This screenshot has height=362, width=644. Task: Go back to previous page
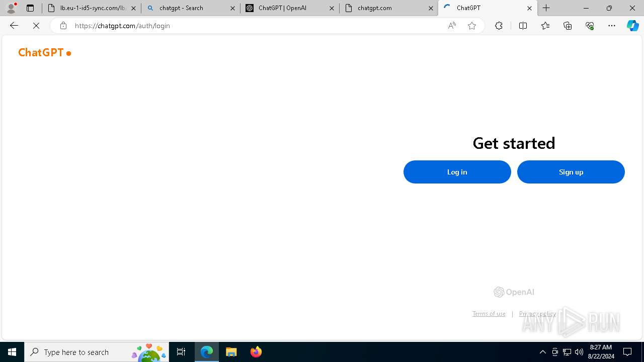point(14,26)
